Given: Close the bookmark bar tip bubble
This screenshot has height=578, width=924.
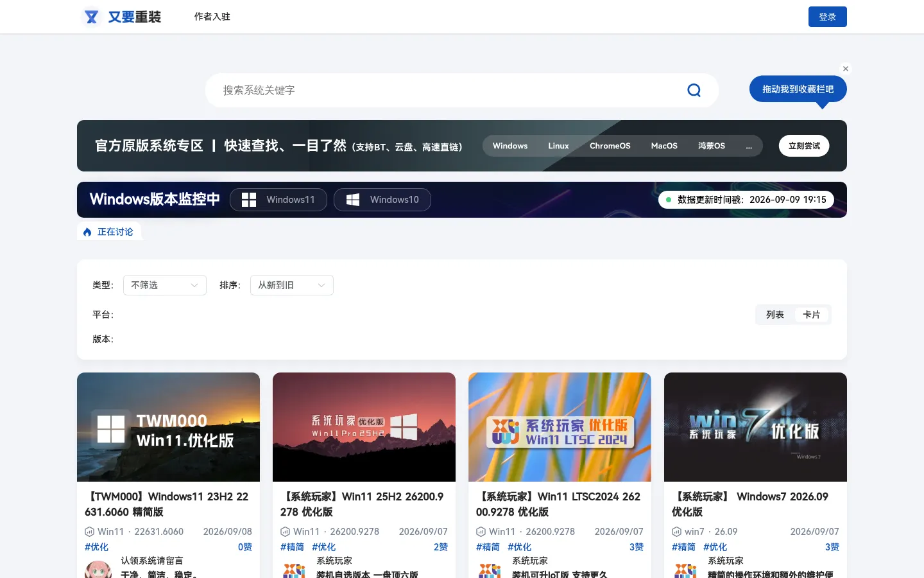Looking at the screenshot, I should tap(846, 69).
